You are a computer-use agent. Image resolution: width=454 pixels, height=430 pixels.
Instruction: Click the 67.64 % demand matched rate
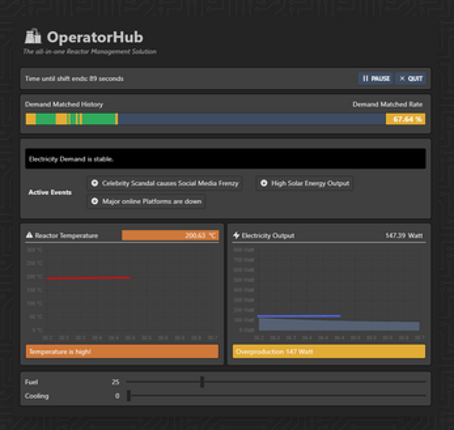(x=406, y=119)
